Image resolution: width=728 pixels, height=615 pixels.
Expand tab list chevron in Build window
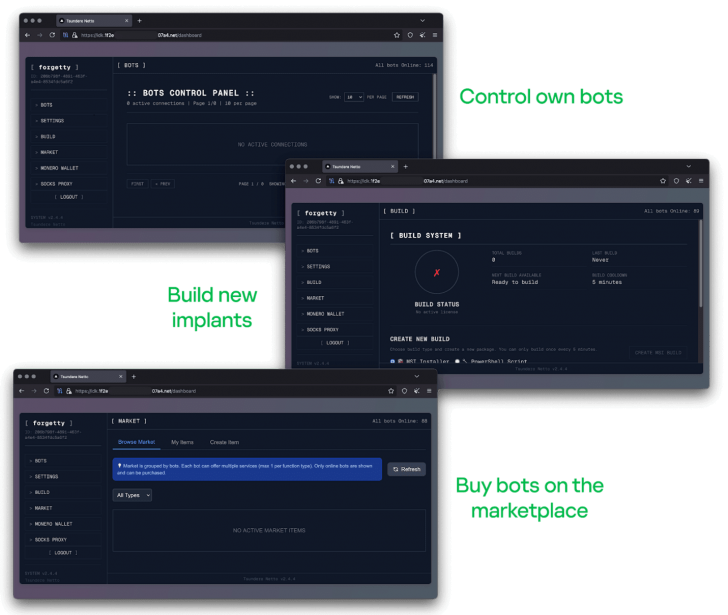[x=689, y=166]
